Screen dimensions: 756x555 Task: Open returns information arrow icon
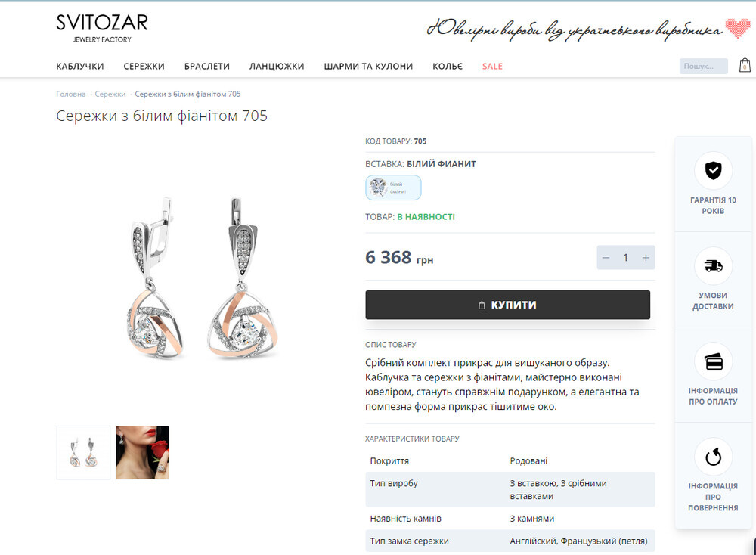tap(713, 457)
